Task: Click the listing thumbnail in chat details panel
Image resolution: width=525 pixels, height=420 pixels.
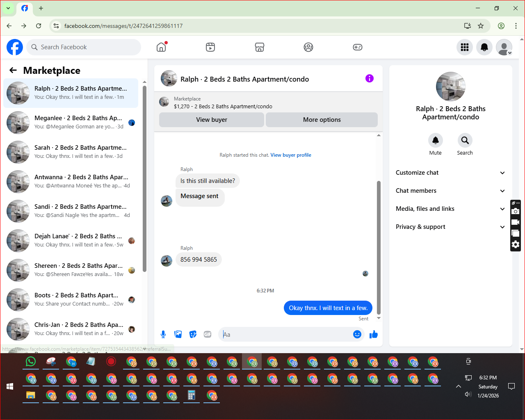Action: pyautogui.click(x=451, y=87)
